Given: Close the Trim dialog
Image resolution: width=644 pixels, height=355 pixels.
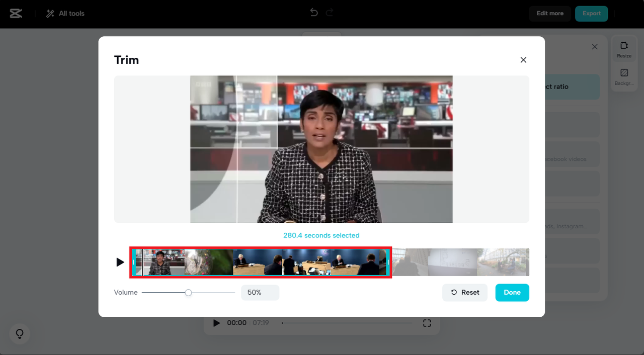Looking at the screenshot, I should click(x=523, y=60).
